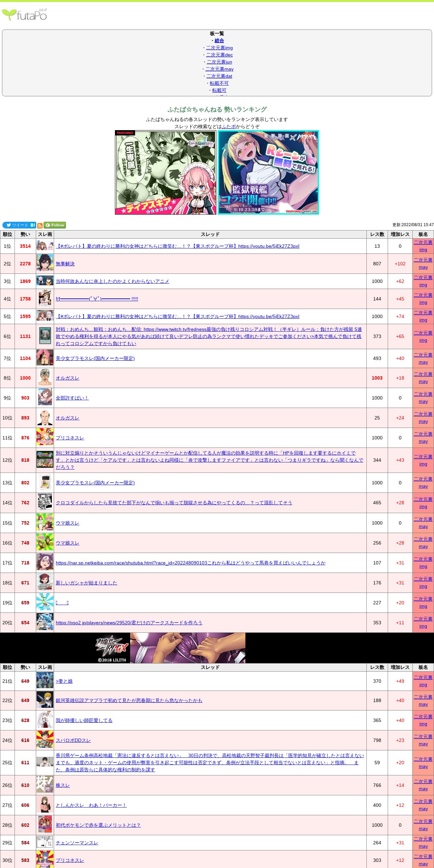Click the 勢い header in first table

coord(25,234)
